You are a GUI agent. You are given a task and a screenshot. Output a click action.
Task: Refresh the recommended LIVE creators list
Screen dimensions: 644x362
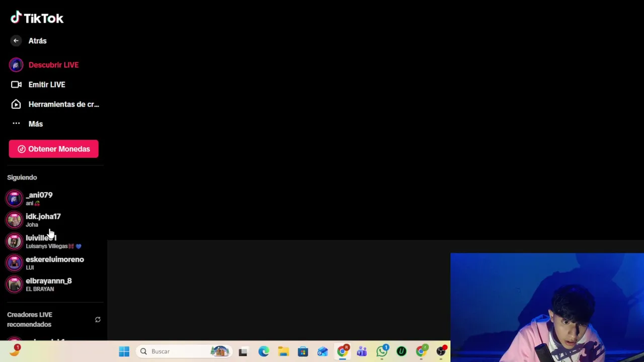(x=98, y=320)
